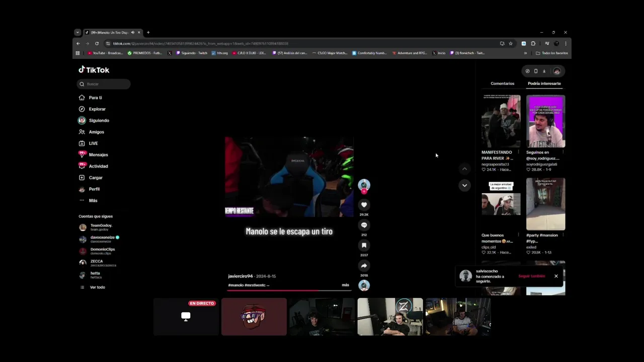Focus the Buscar search field
The width and height of the screenshot is (644, 362).
coord(104,84)
